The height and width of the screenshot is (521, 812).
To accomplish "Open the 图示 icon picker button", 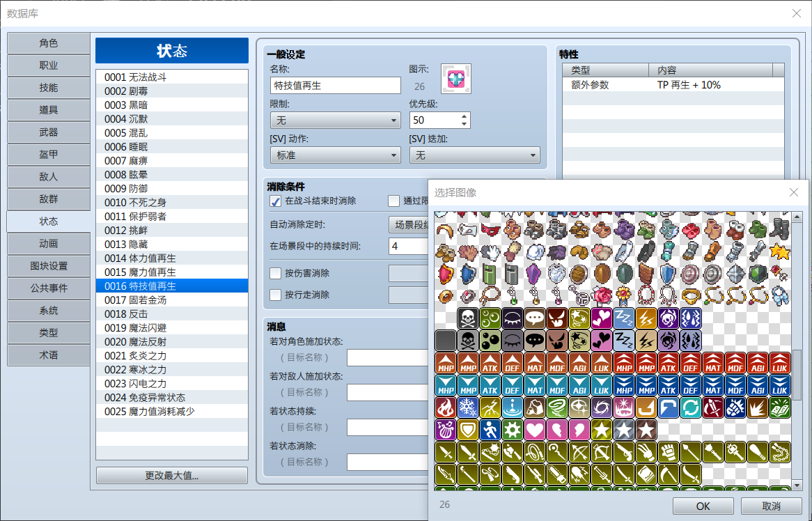I will 455,79.
